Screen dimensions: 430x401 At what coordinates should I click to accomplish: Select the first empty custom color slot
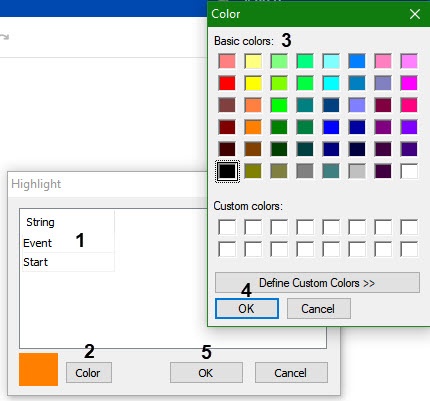[227, 227]
